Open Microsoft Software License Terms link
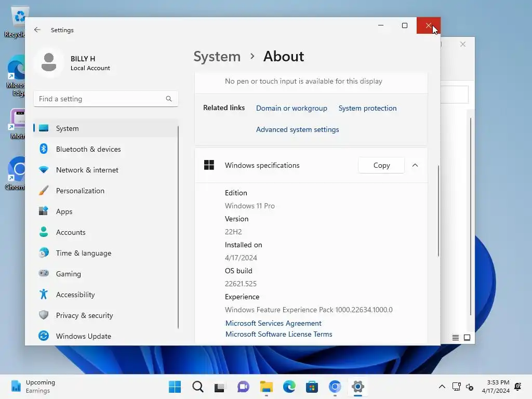Viewport: 532px width, 399px height. click(278, 334)
